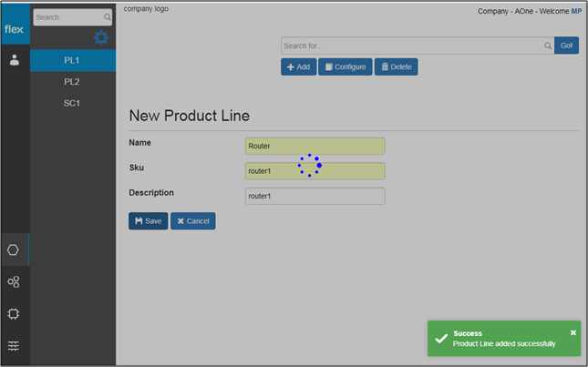The width and height of the screenshot is (588, 367).
Task: Select the hexagon product icon in sidebar
Action: point(13,250)
